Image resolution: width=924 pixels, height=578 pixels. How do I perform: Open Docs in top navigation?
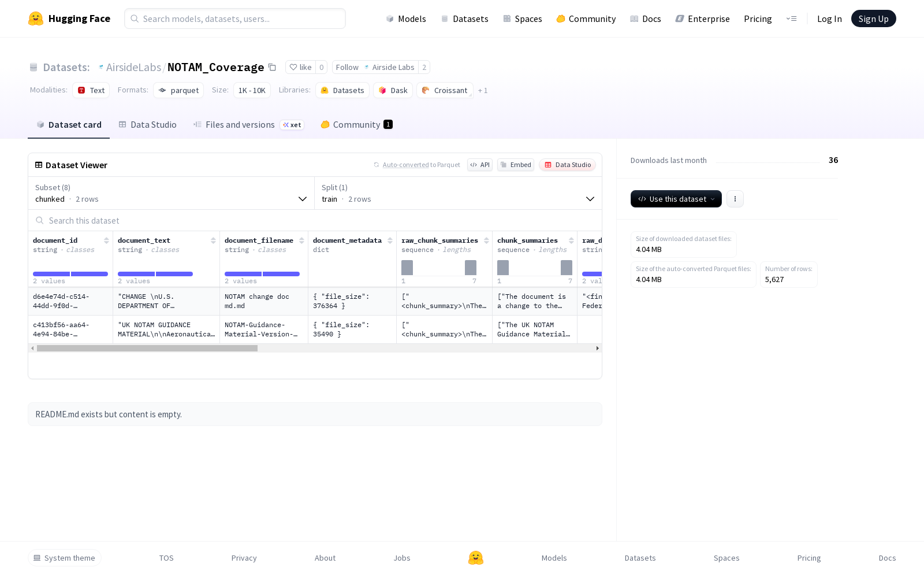pos(646,18)
